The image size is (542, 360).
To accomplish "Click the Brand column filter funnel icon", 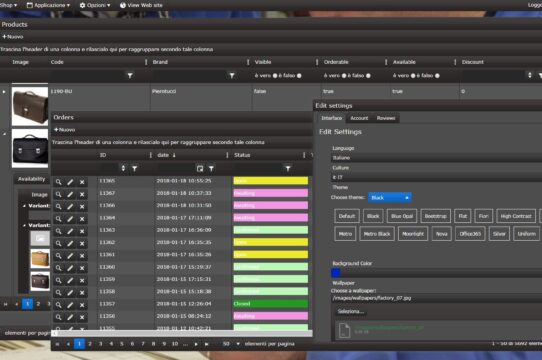I will (x=232, y=75).
